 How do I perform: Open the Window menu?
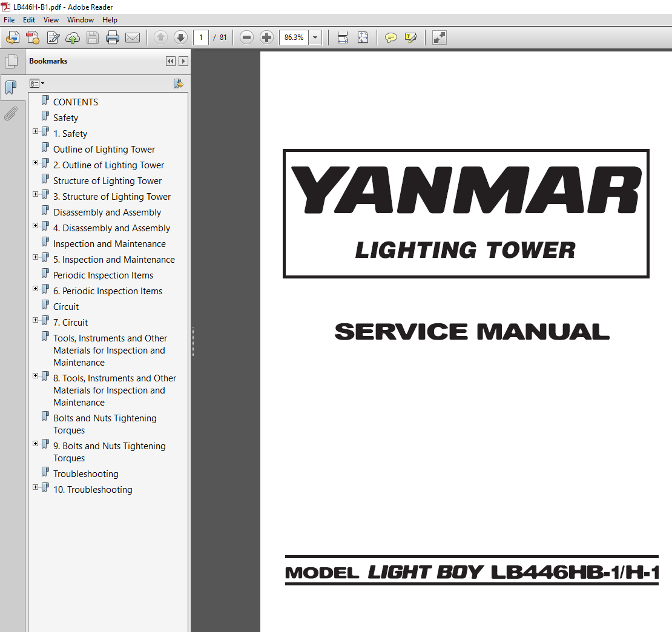click(x=80, y=20)
